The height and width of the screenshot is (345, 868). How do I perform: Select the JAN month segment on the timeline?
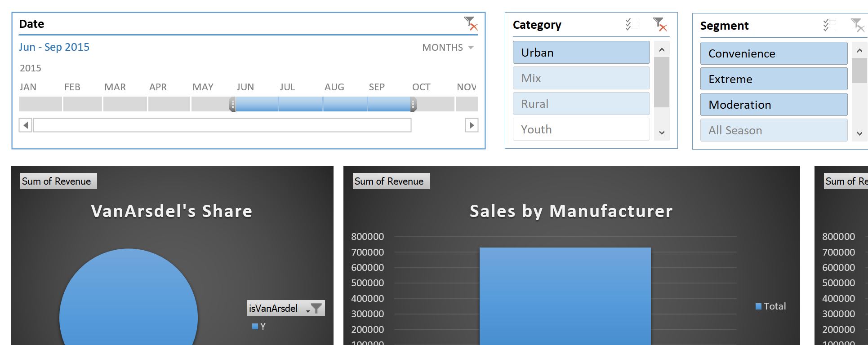[x=40, y=104]
